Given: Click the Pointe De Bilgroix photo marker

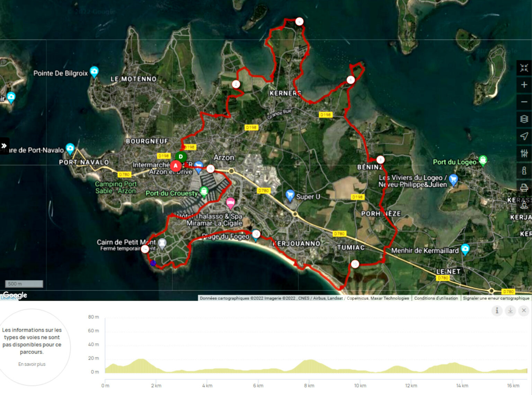Looking at the screenshot, I should (x=94, y=71).
